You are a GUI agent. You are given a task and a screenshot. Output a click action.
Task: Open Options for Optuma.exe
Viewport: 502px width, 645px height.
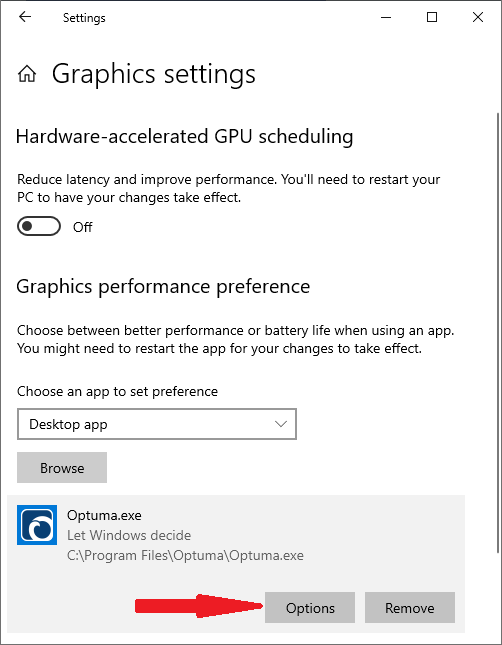(x=310, y=608)
